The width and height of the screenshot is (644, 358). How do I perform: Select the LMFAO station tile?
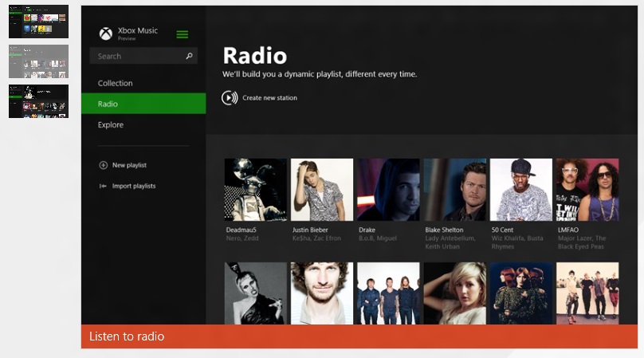pos(587,190)
